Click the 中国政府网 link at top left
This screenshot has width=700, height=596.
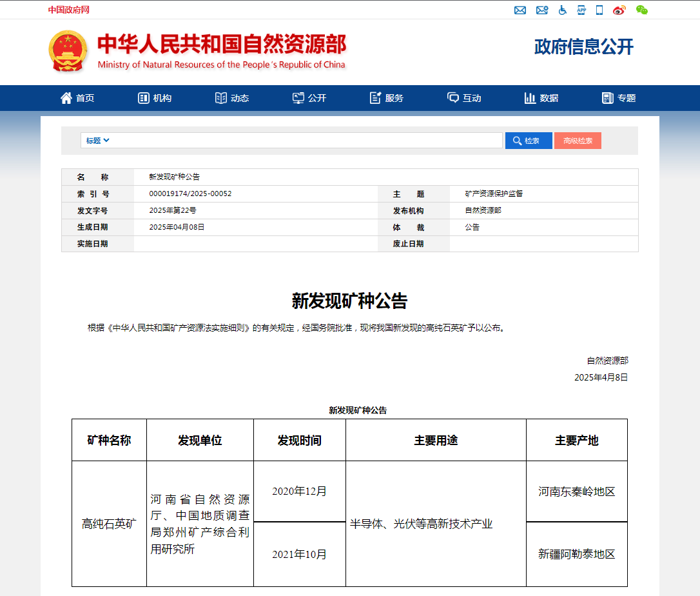(x=69, y=10)
